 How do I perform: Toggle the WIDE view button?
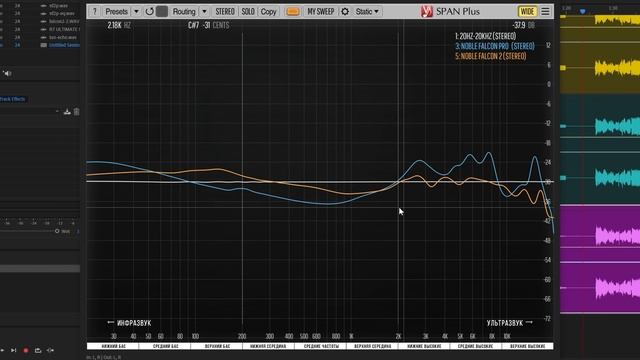coord(527,11)
